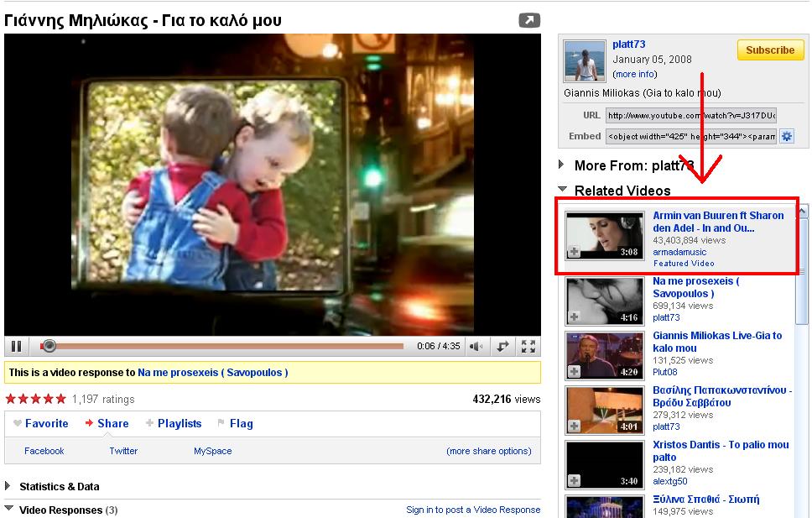Click the platt73 avatar thumbnail
The image size is (812, 518).
coord(584,60)
